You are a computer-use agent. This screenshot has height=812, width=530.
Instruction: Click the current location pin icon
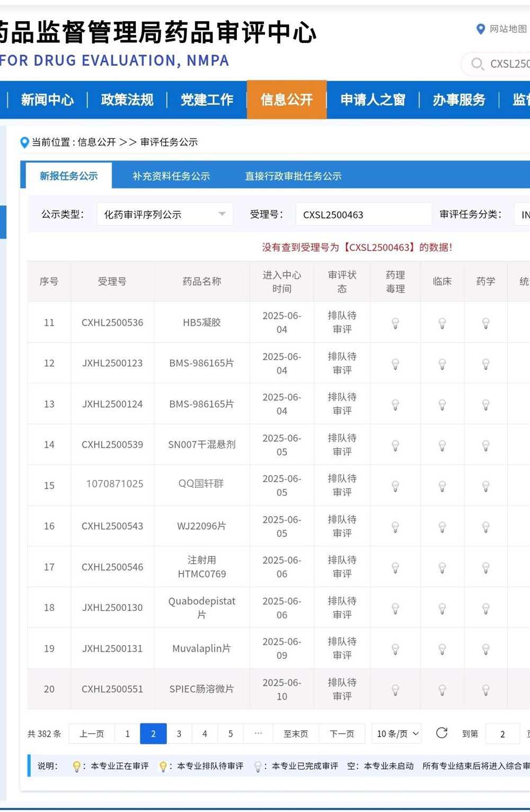[24, 142]
